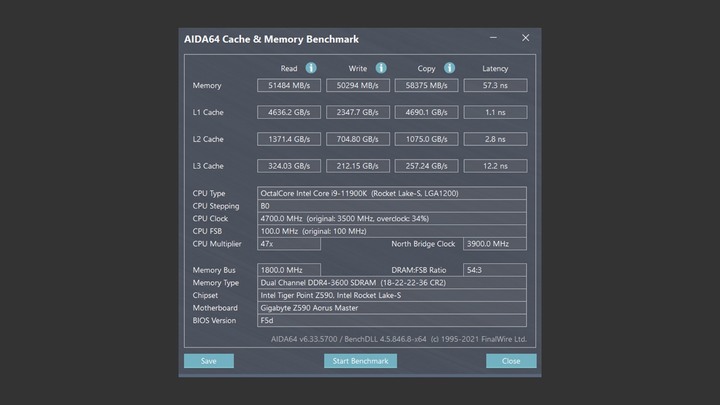Click the Copy column header label
This screenshot has height=405, width=720.
coord(426,68)
